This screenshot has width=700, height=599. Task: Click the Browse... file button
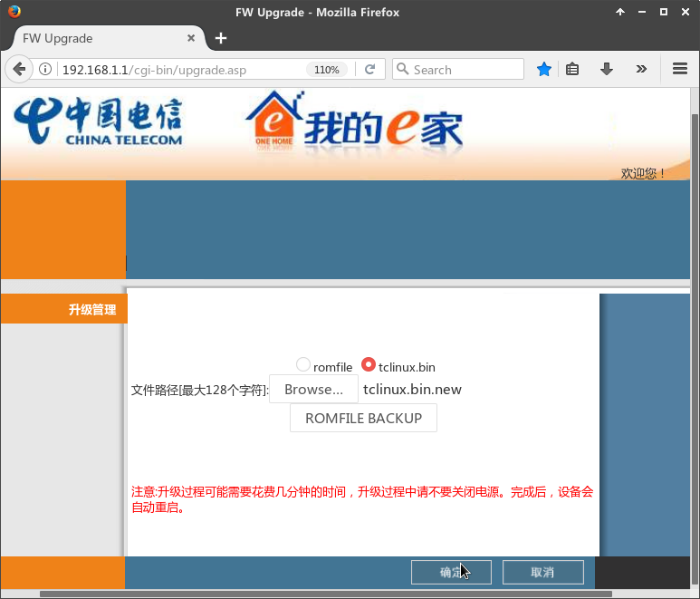point(313,389)
